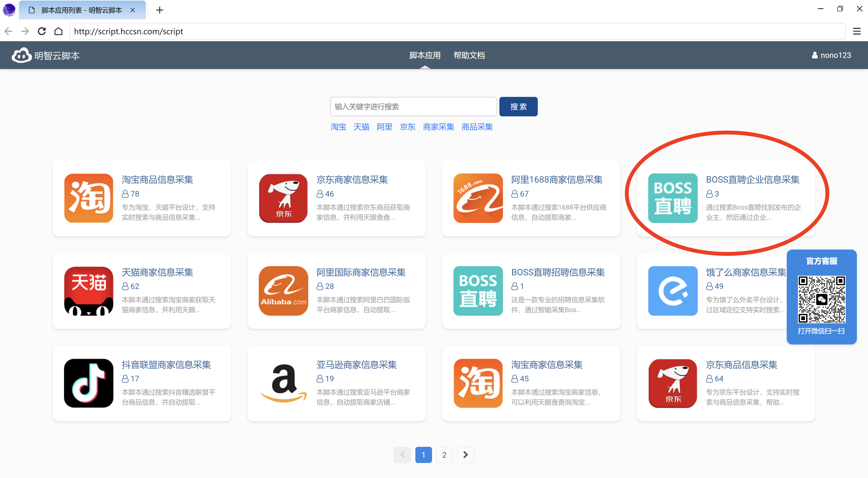Navigate forward with the forward arrow

click(25, 31)
